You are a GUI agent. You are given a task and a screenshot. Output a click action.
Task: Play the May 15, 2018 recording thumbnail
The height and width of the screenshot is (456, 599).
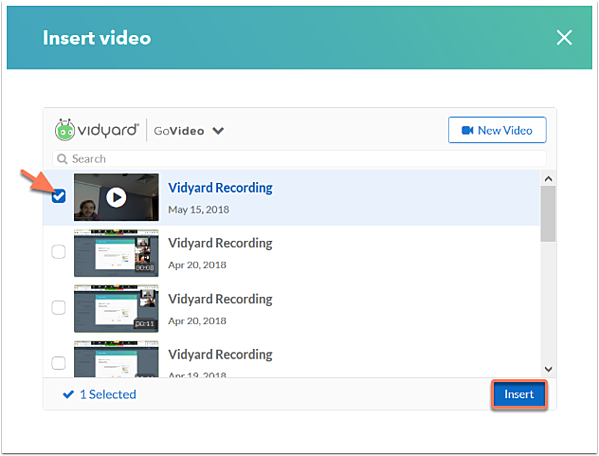[x=116, y=197]
